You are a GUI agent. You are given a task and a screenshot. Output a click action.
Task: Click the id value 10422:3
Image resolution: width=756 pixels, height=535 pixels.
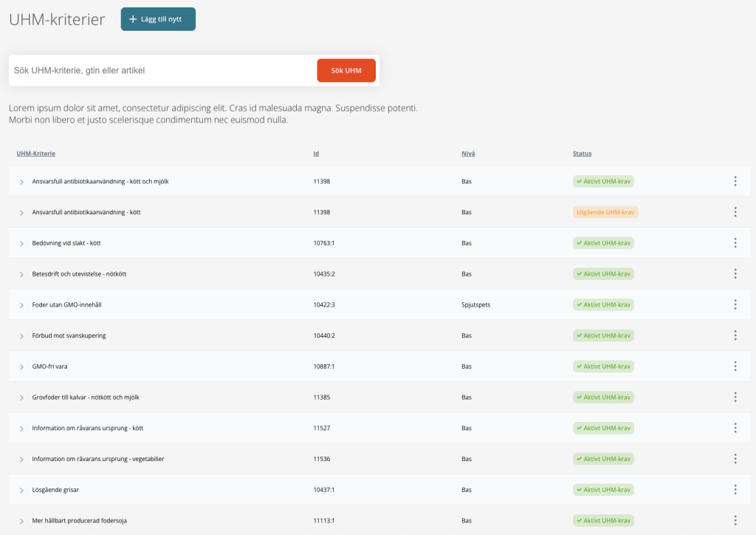pyautogui.click(x=324, y=305)
